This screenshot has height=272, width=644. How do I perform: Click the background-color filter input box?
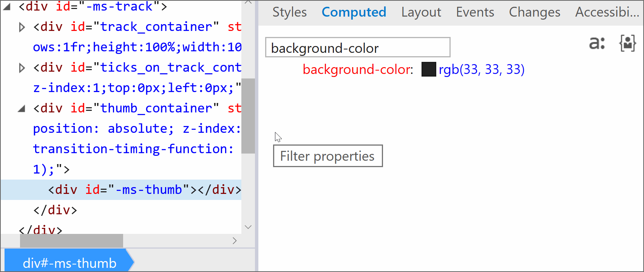coord(357,48)
